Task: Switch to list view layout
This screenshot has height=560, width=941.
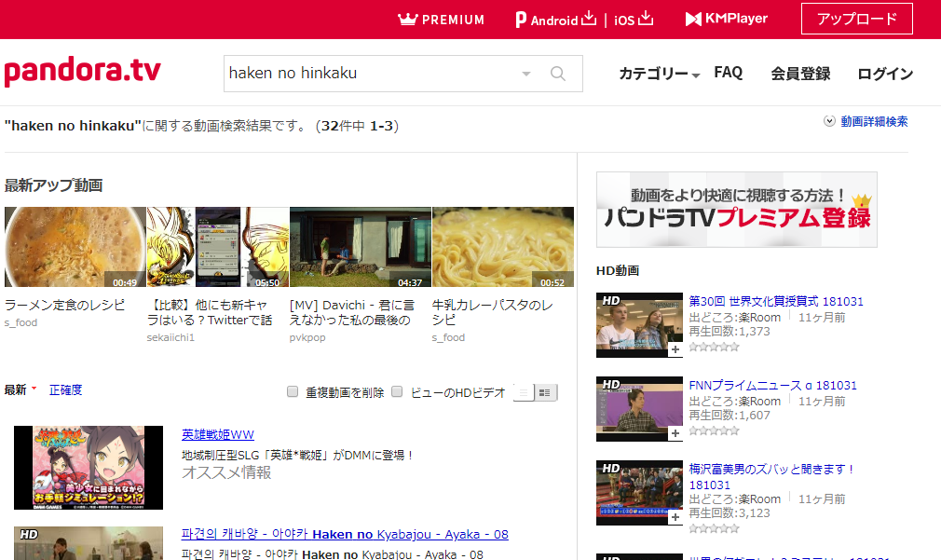Action: (524, 392)
